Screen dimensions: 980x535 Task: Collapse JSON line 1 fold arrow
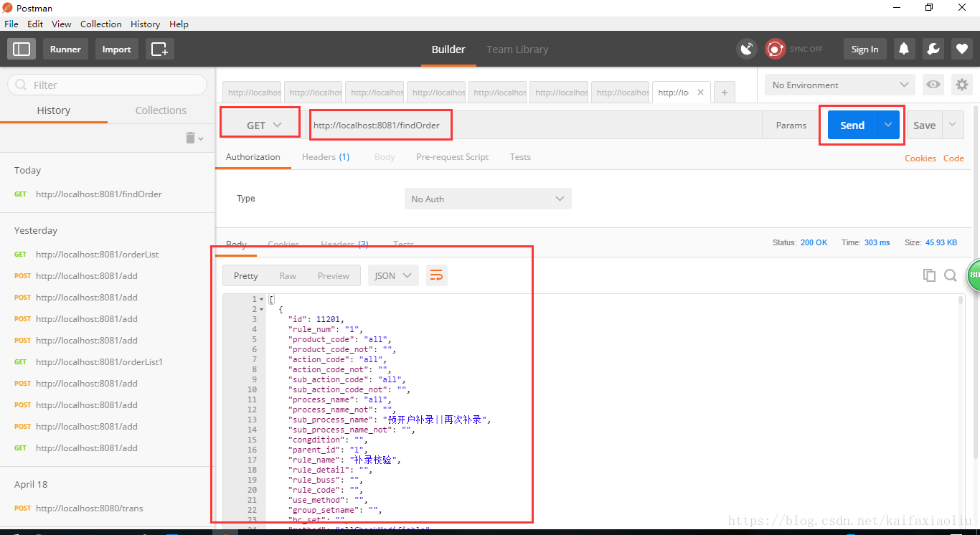(x=261, y=299)
